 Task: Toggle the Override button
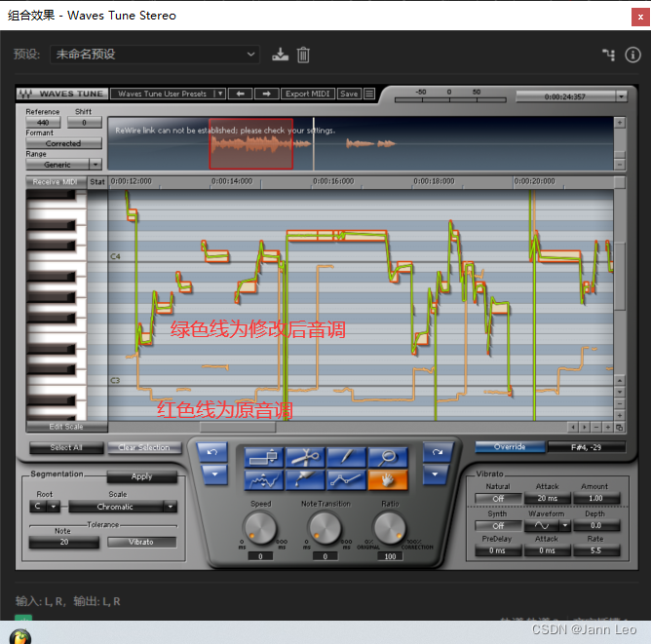(510, 447)
